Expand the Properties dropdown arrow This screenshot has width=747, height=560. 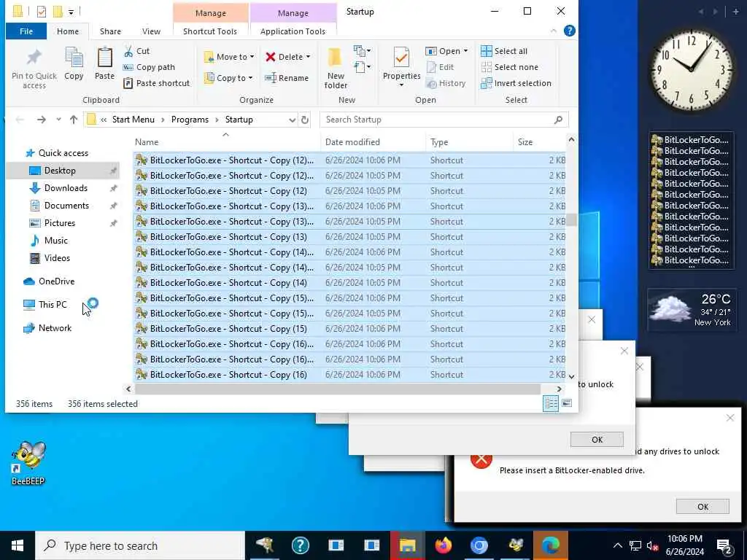pyautogui.click(x=401, y=85)
